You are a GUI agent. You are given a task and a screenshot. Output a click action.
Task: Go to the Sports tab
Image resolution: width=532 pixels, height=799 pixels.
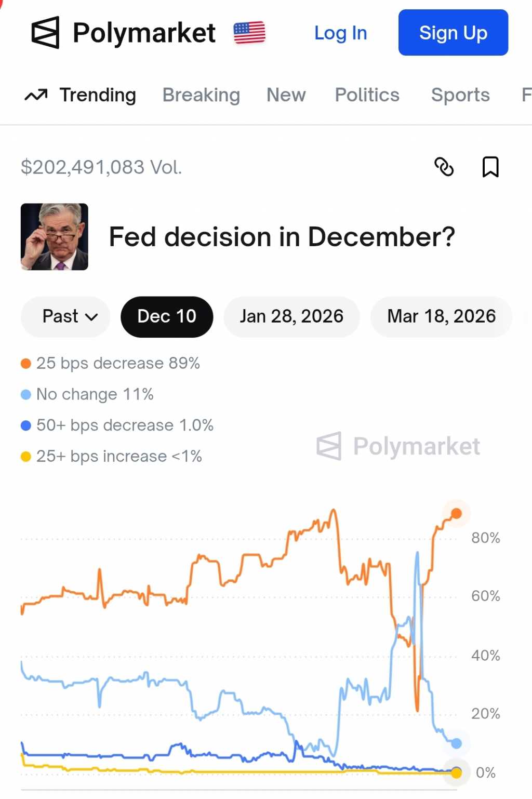point(460,95)
